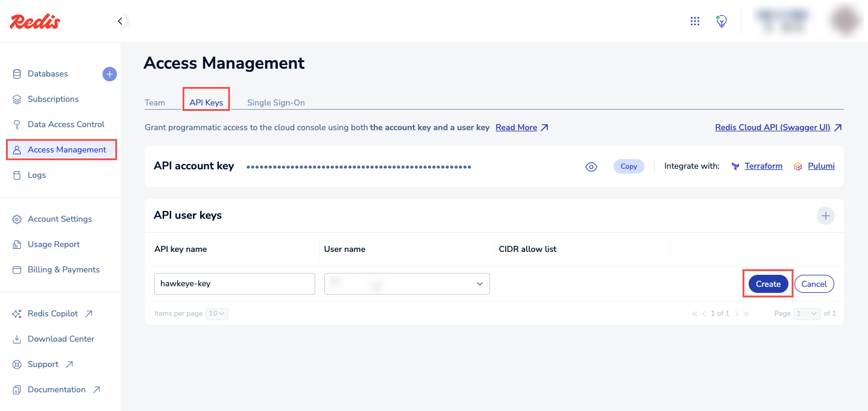The height and width of the screenshot is (411, 868).
Task: Open the Terraform integration link
Action: pos(763,166)
